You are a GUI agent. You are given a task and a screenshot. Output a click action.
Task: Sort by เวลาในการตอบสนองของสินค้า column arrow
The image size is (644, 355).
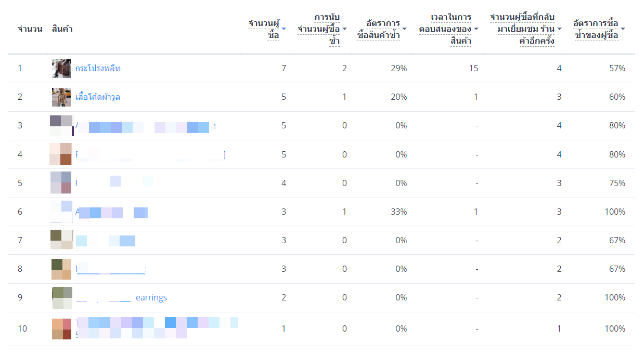coord(476,29)
